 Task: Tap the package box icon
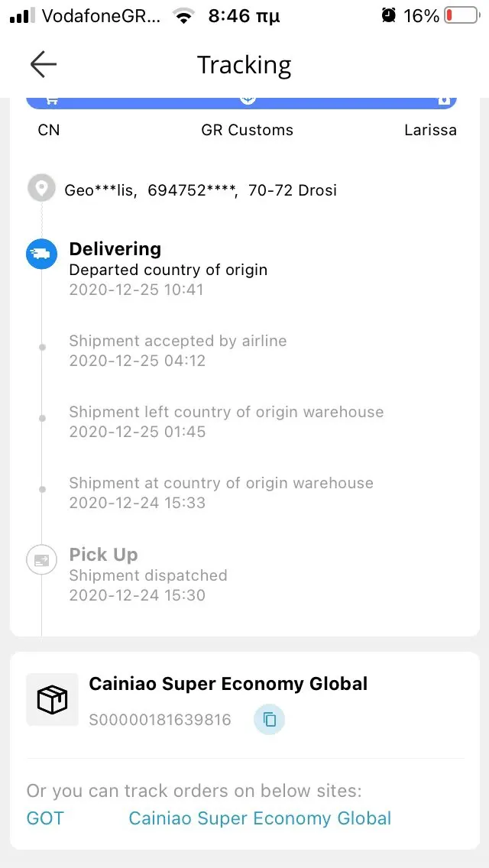52,699
